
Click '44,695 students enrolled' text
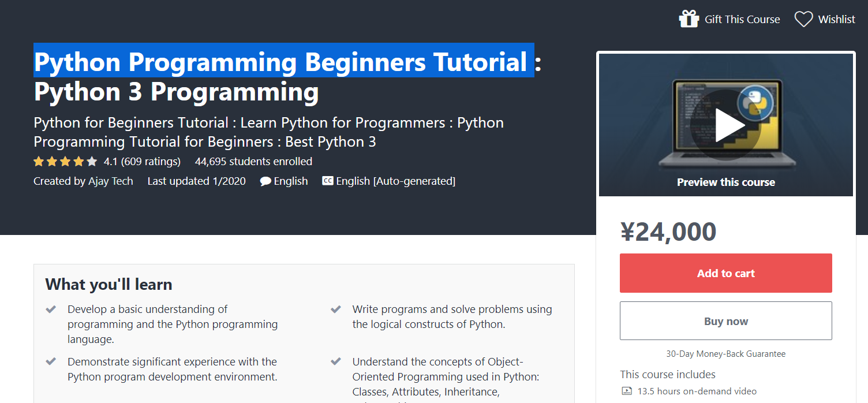pos(253,162)
